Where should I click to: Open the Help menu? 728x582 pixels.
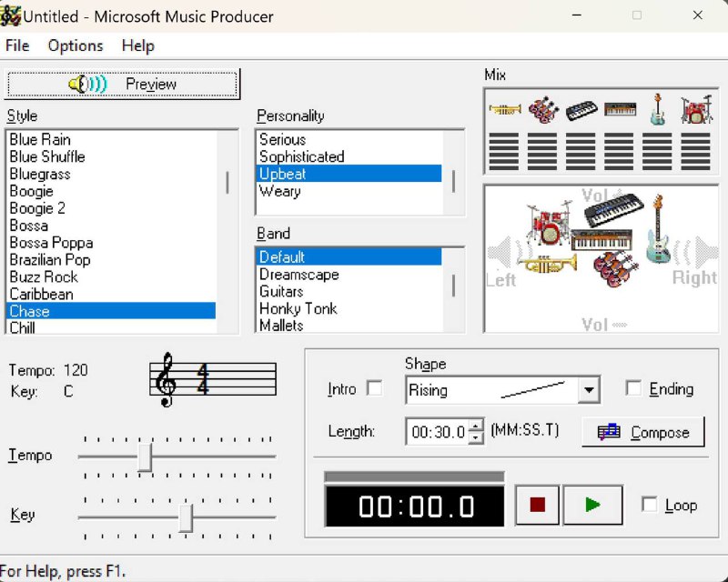tap(138, 45)
